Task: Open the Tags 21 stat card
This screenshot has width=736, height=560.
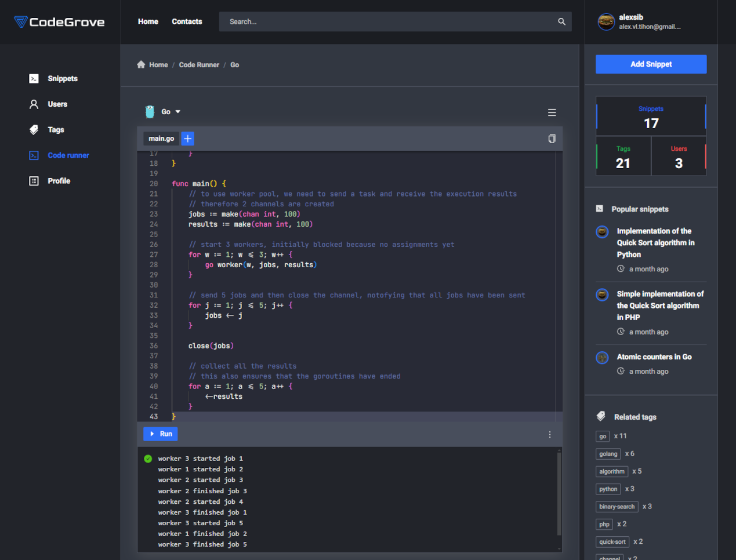Action: pyautogui.click(x=623, y=157)
